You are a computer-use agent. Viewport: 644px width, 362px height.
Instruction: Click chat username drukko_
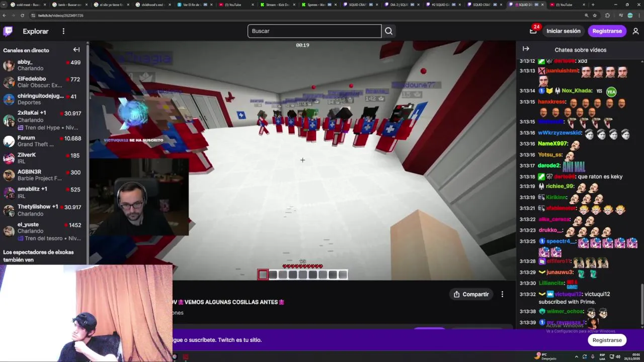(x=551, y=230)
